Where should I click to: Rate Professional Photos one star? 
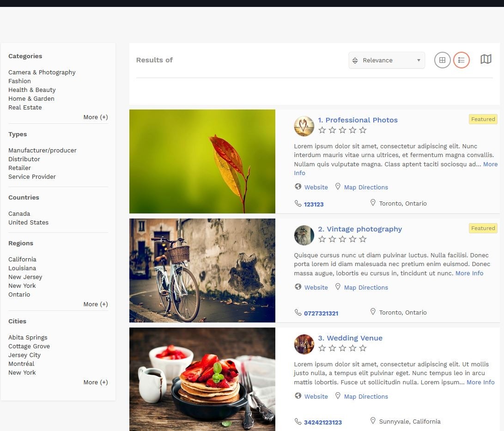click(x=322, y=130)
